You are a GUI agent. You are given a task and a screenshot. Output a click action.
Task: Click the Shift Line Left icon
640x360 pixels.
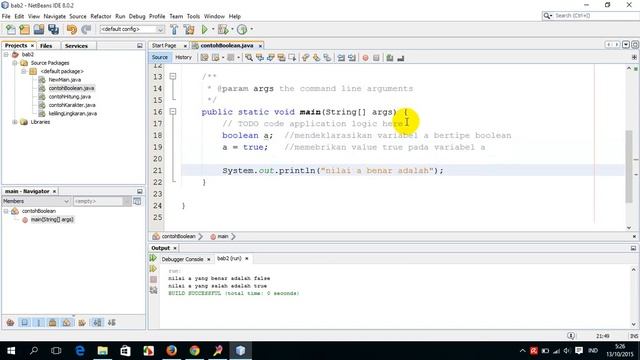pyautogui.click(x=341, y=58)
